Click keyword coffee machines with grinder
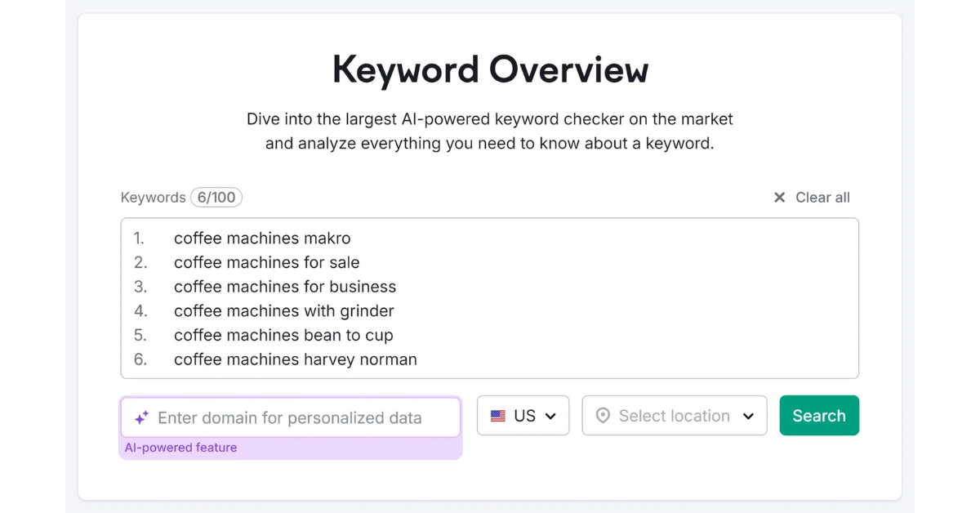 284,311
